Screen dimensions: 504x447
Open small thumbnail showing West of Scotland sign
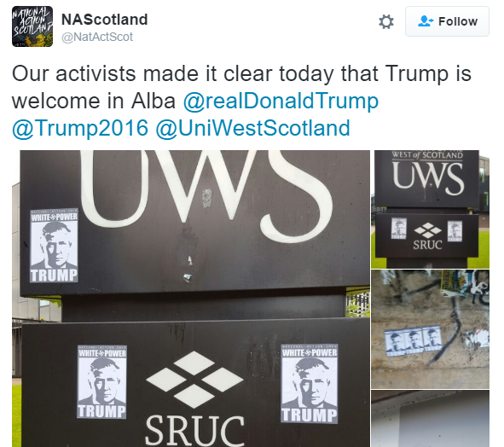pyautogui.click(x=430, y=209)
